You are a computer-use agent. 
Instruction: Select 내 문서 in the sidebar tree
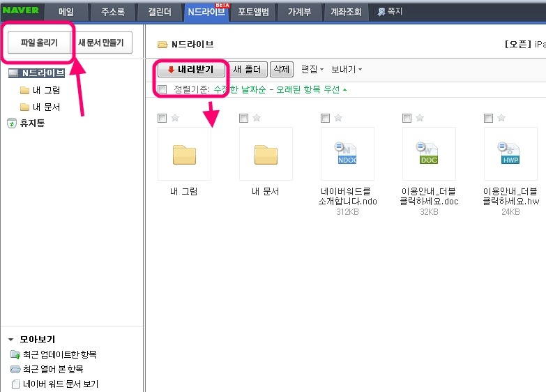46,107
